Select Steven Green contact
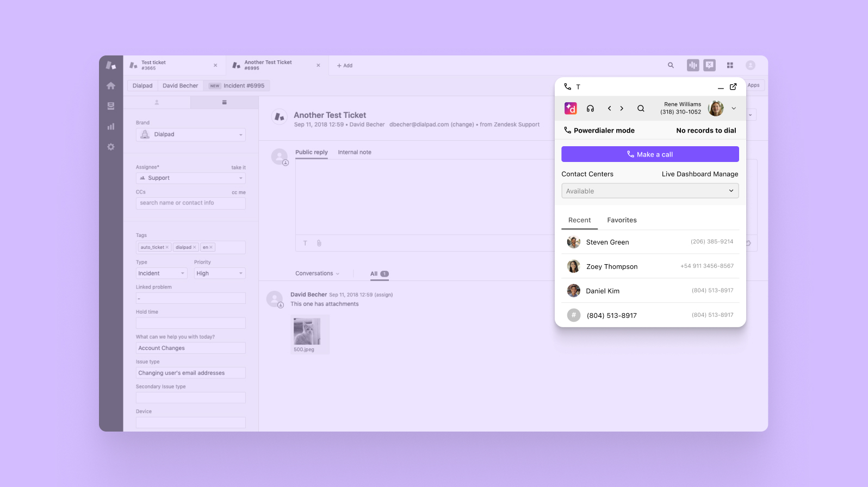This screenshot has width=868, height=487. [x=650, y=242]
